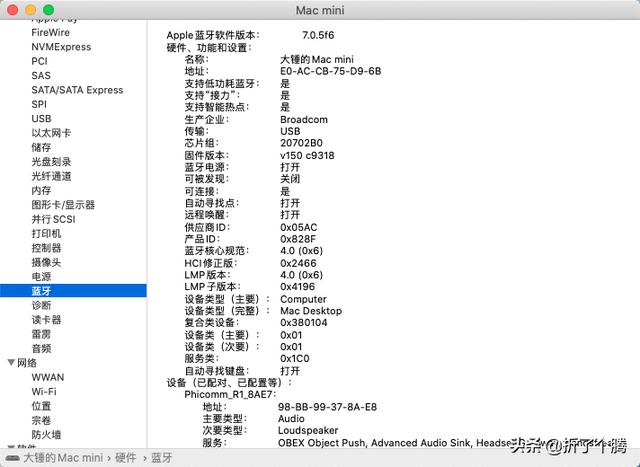Viewport: 640px width, 467px height.
Task: Minimize window with yellow button
Action: pyautogui.click(x=31, y=10)
